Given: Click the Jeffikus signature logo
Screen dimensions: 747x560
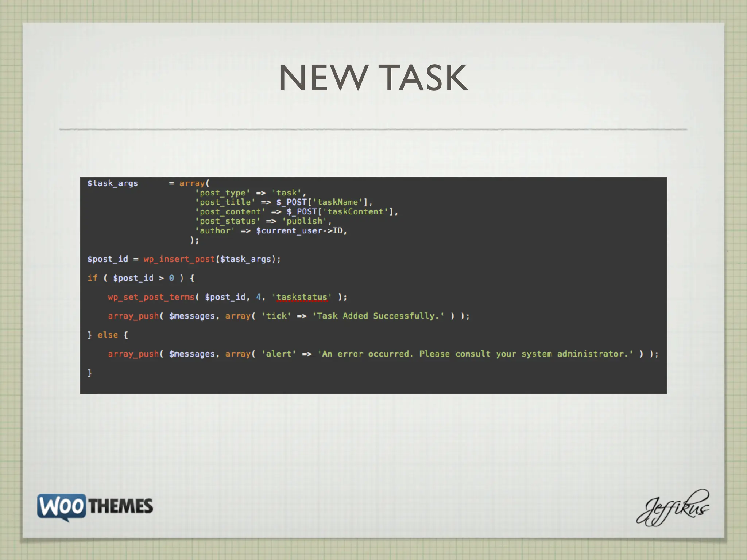Looking at the screenshot, I should (x=673, y=508).
